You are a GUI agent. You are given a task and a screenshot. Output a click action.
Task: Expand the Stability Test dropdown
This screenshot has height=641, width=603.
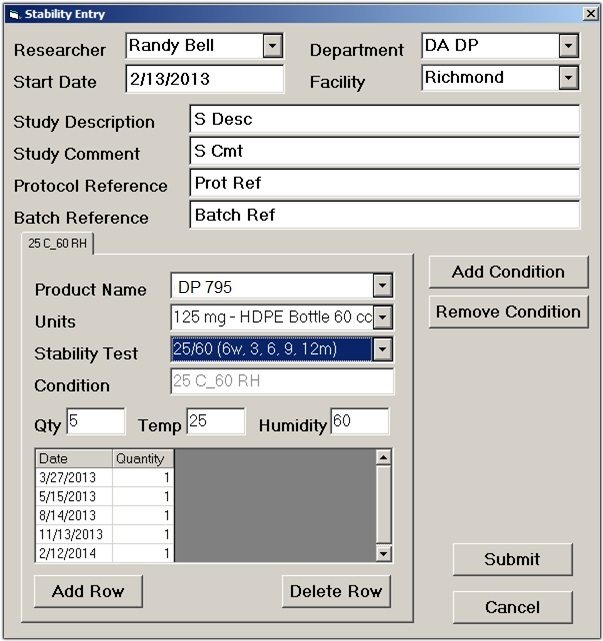tap(382, 349)
